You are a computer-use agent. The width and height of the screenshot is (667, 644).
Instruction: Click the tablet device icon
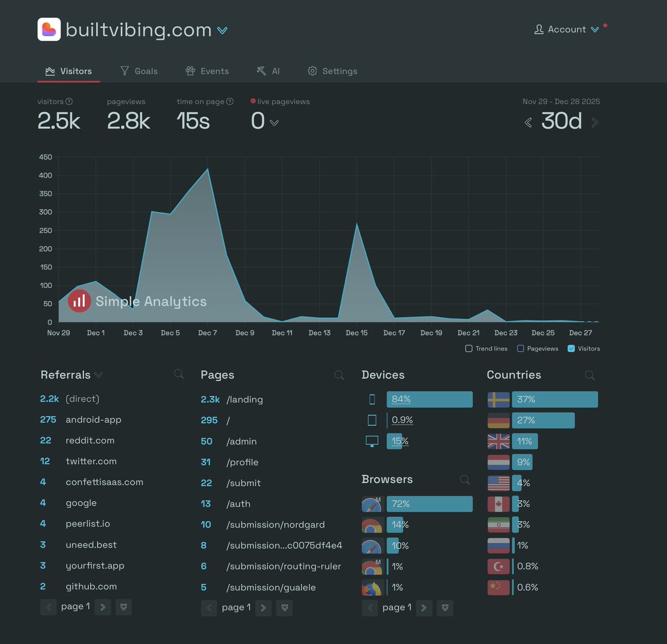(372, 420)
